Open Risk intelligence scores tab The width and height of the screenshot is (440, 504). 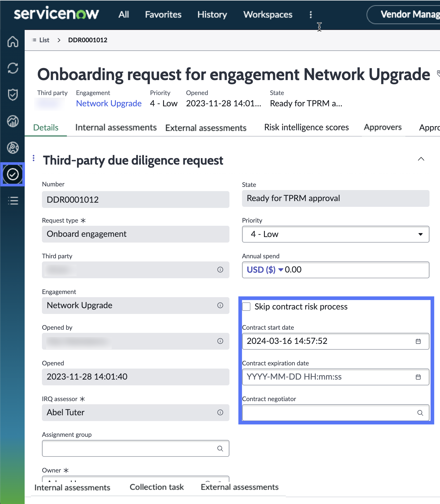[x=307, y=127]
